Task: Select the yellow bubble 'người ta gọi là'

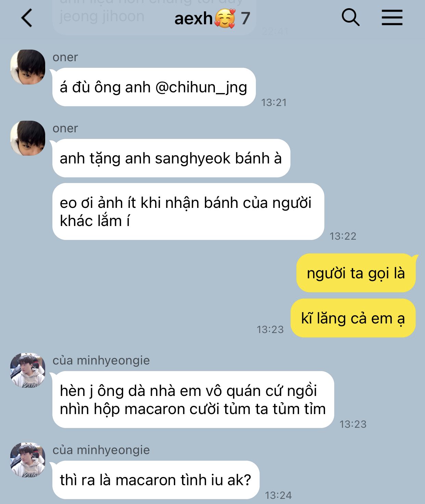Action: point(356,273)
